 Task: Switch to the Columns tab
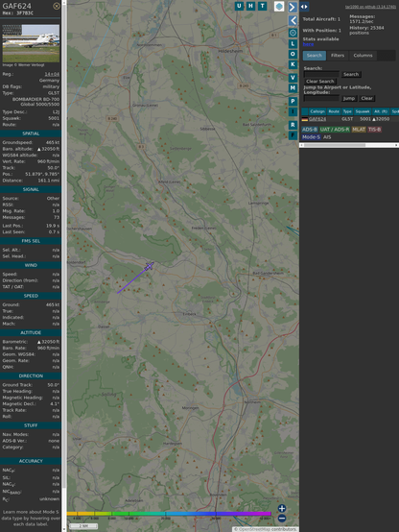pyautogui.click(x=364, y=56)
